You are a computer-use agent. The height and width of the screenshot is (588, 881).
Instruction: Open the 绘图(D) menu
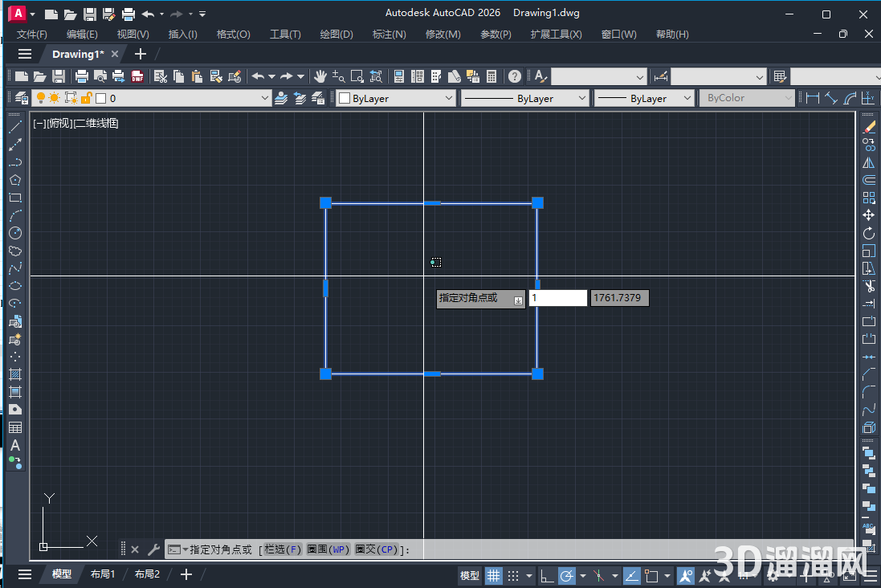[x=336, y=35]
